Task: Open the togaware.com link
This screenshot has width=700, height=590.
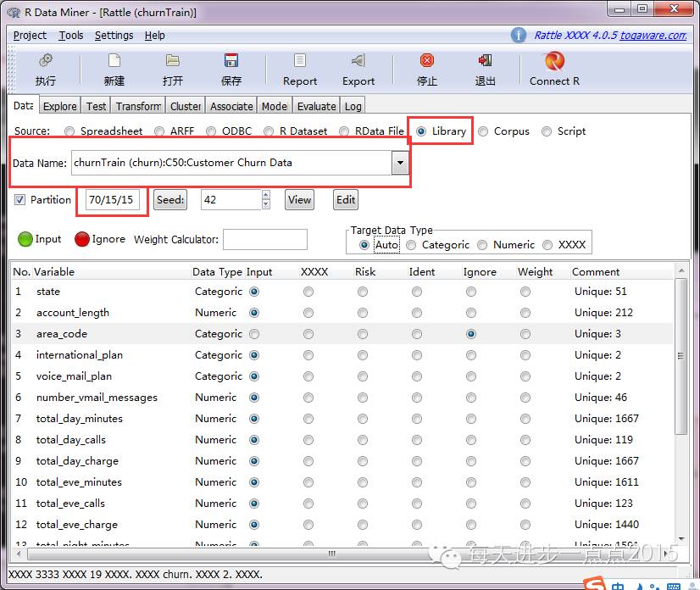Action: [653, 36]
